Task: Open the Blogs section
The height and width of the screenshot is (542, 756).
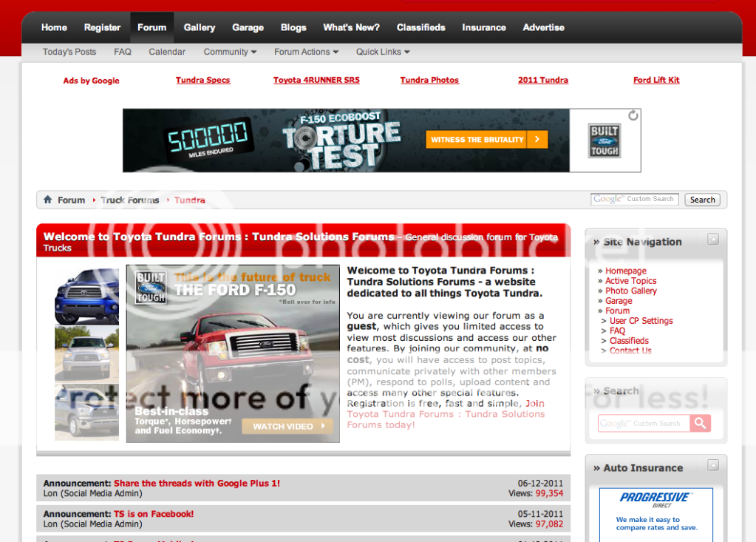Action: click(x=293, y=27)
